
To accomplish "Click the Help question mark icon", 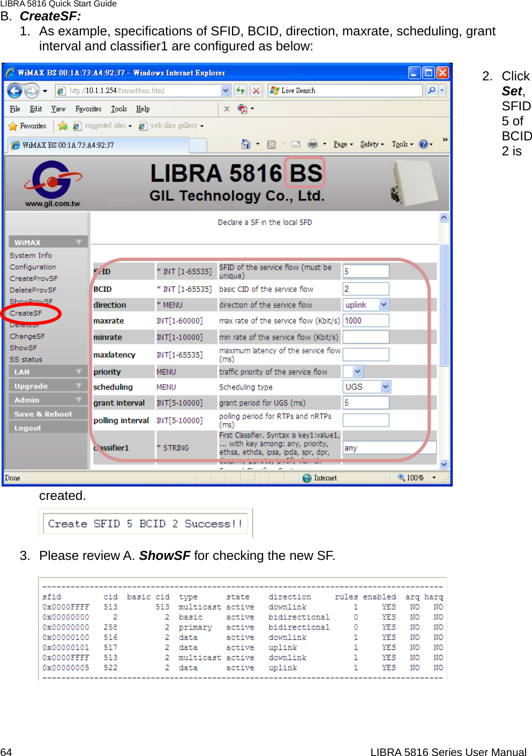I will tap(423, 144).
